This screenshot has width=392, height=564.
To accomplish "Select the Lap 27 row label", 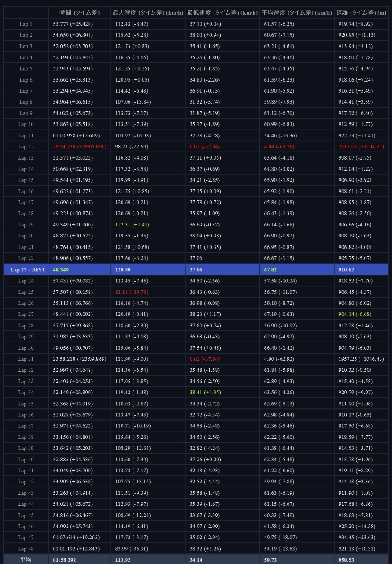I will [x=26, y=314].
